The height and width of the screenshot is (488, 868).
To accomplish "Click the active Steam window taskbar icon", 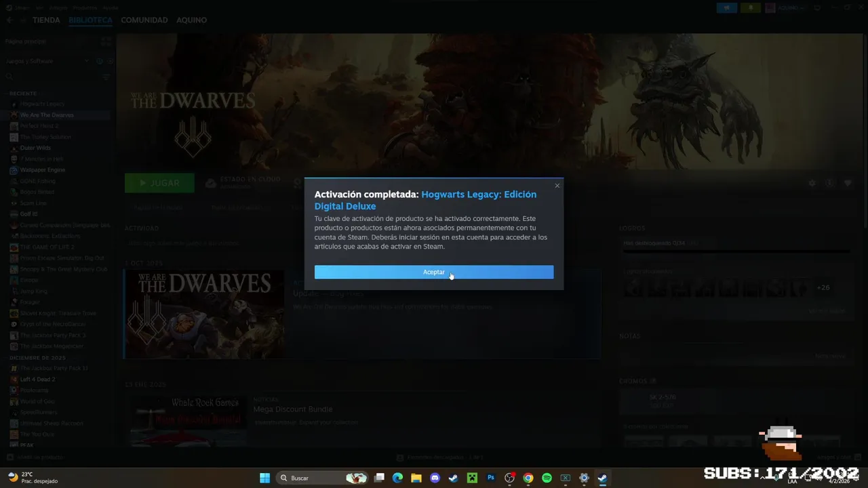I will [602, 478].
